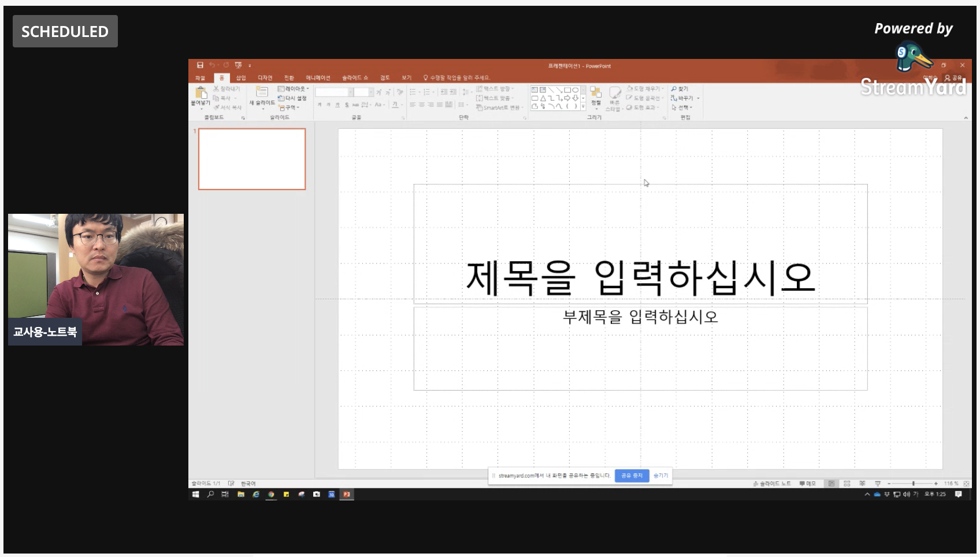Open the 텍스트 맞춤 (Align Text) dropdown

(x=495, y=98)
